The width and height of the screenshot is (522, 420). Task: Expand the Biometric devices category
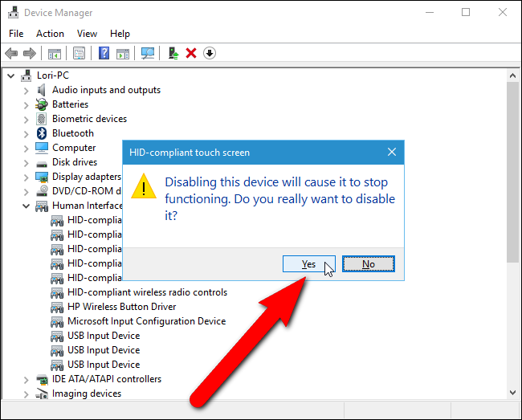click(27, 120)
